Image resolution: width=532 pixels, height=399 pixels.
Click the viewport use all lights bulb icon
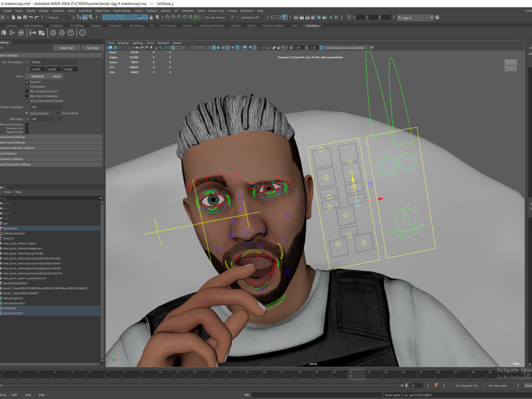click(232, 48)
